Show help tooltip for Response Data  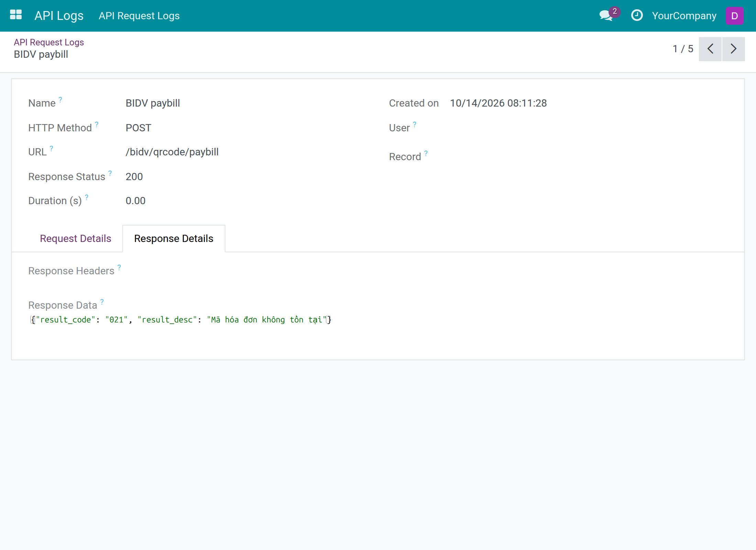pos(102,302)
